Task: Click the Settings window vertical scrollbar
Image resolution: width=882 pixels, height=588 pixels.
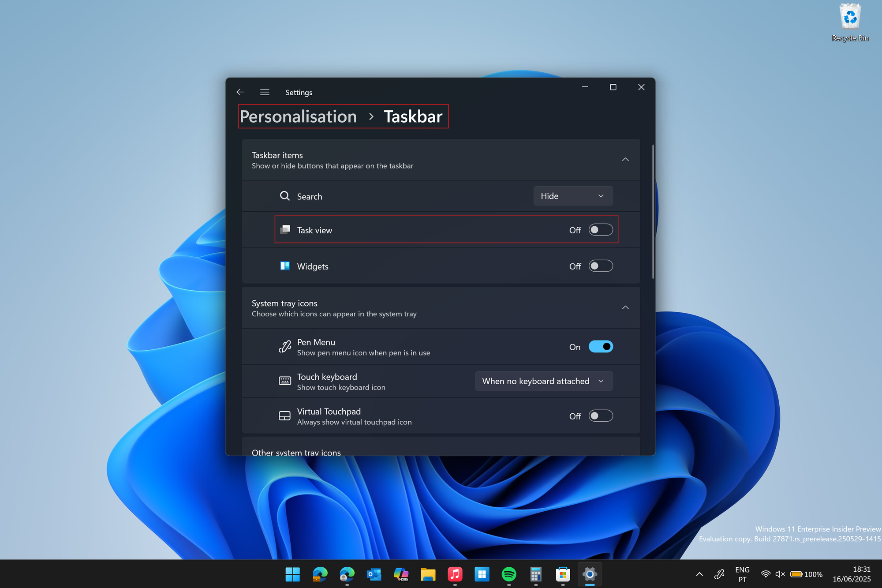Action: 653,212
